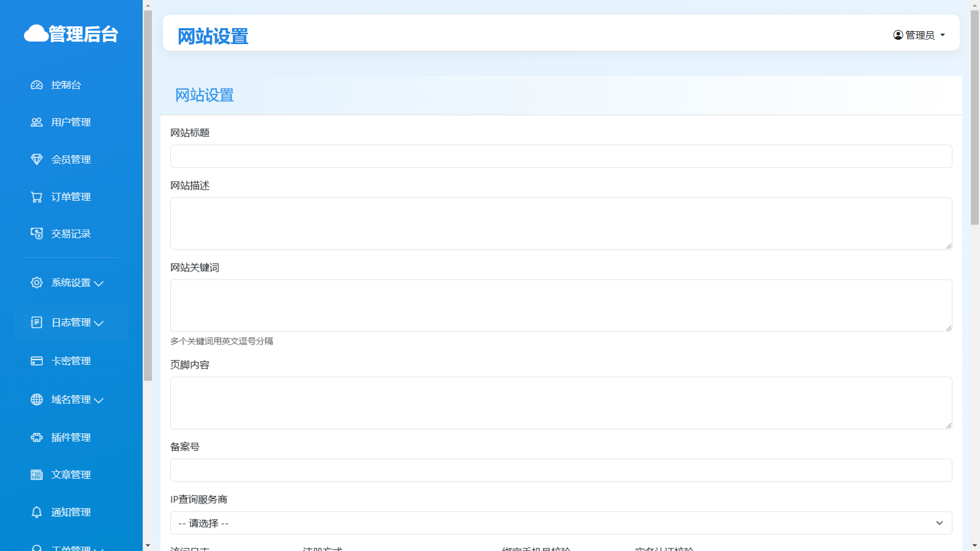Open the IP查询服务商 dropdown

[560, 523]
